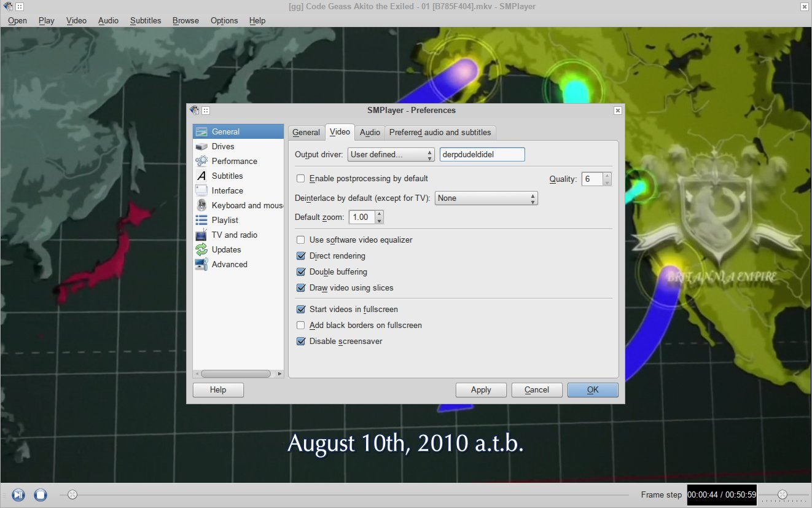
Task: Open Preferred audio and subtitles tab
Action: tap(440, 133)
